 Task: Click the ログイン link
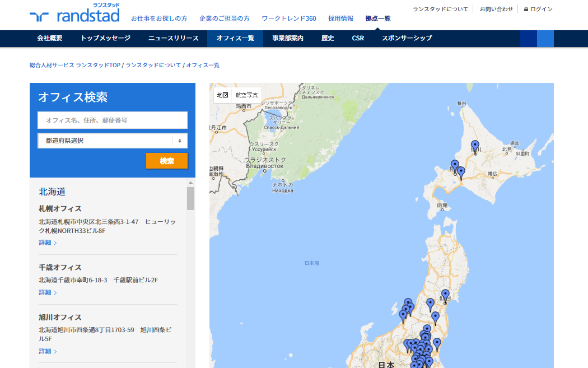(541, 9)
